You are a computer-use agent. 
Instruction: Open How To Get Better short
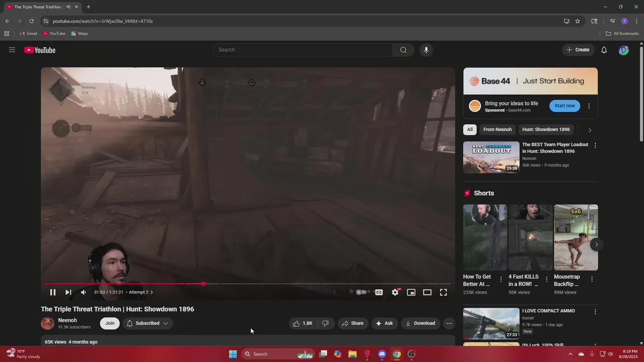[485, 237]
